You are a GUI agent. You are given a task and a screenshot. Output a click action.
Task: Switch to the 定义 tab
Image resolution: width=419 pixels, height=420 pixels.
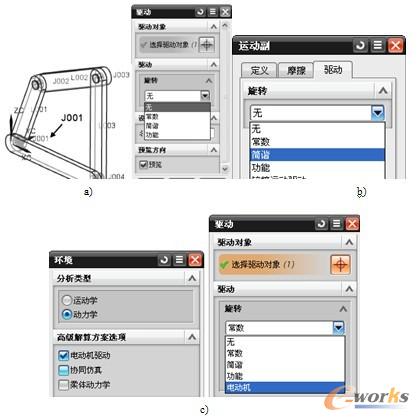pyautogui.click(x=259, y=70)
